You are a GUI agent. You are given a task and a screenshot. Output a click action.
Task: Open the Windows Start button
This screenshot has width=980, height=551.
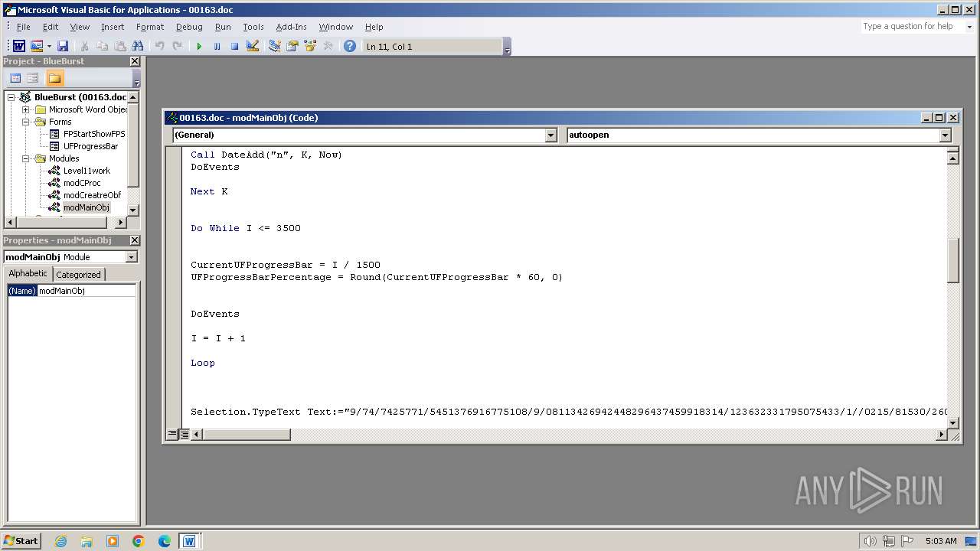[x=21, y=540]
